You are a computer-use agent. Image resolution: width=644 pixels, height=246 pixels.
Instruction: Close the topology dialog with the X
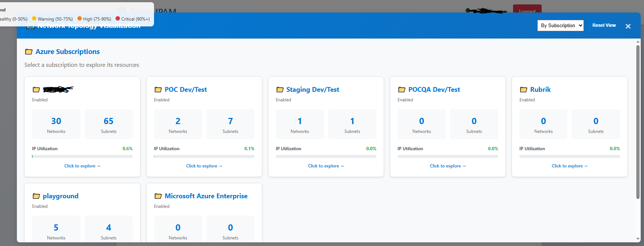pos(628,26)
